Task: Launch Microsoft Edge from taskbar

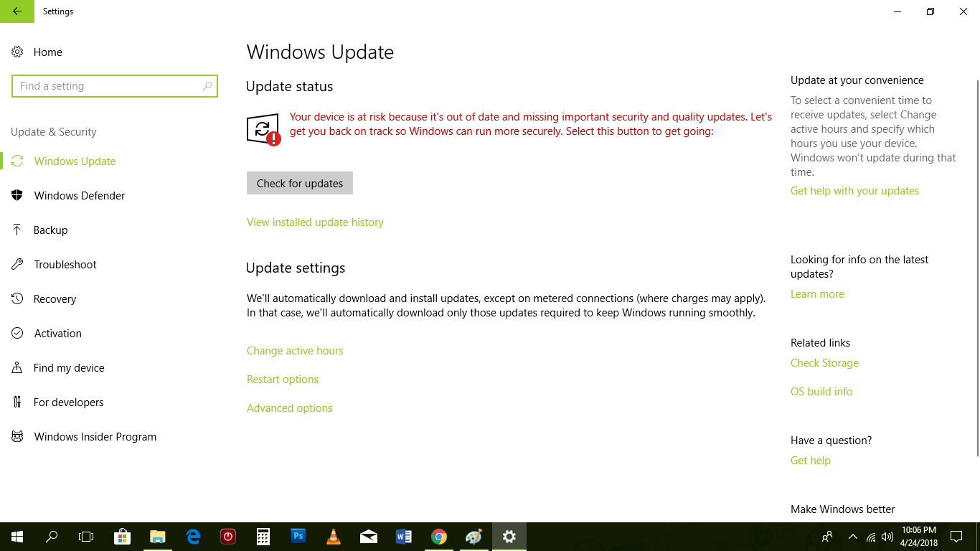Action: [x=193, y=537]
